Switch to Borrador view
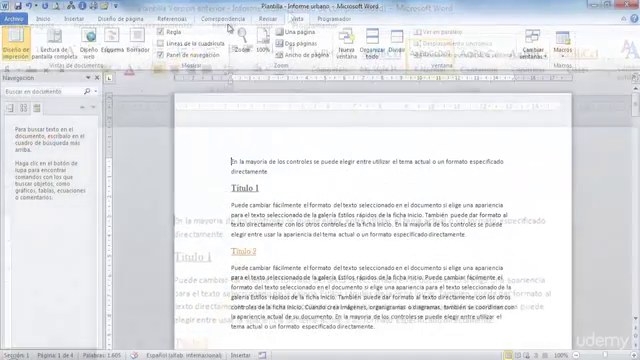640x360 pixels. (138, 41)
